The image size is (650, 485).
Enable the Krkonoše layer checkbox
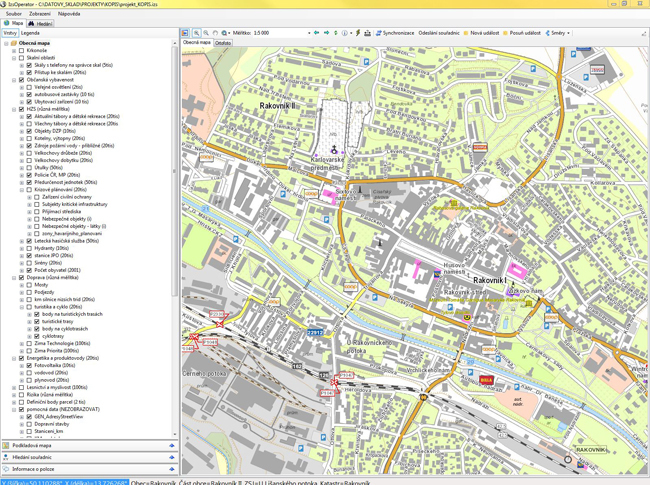pyautogui.click(x=21, y=51)
